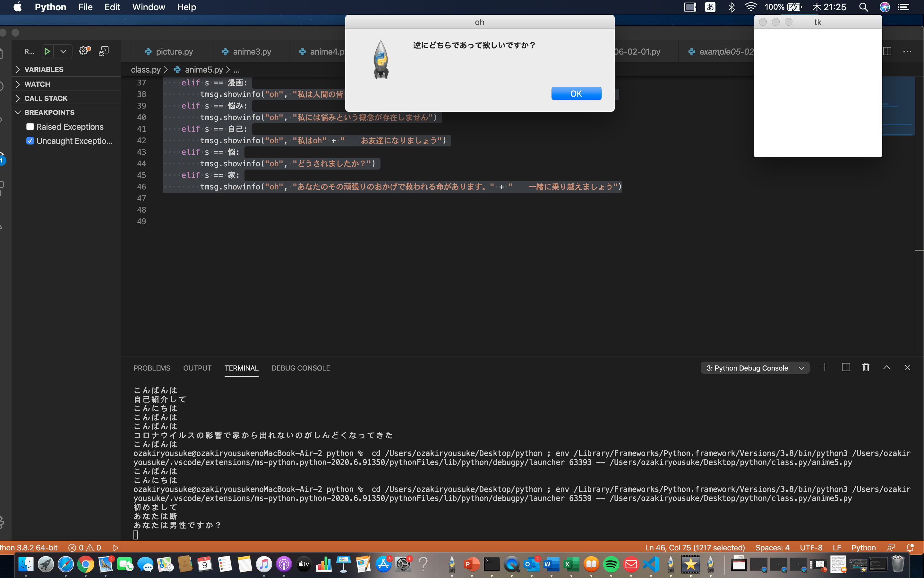
Task: Open Spotlight search in menu bar
Action: (864, 7)
